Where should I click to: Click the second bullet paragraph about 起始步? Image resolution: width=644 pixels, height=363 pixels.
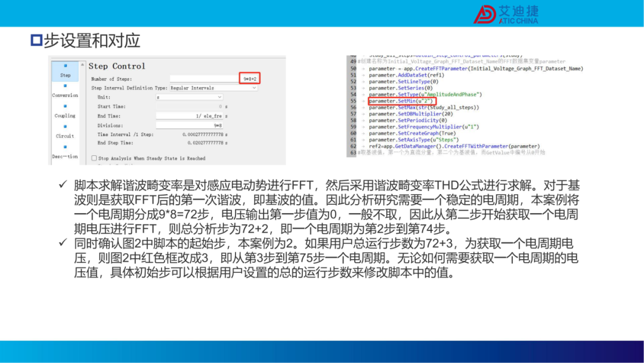(327, 258)
